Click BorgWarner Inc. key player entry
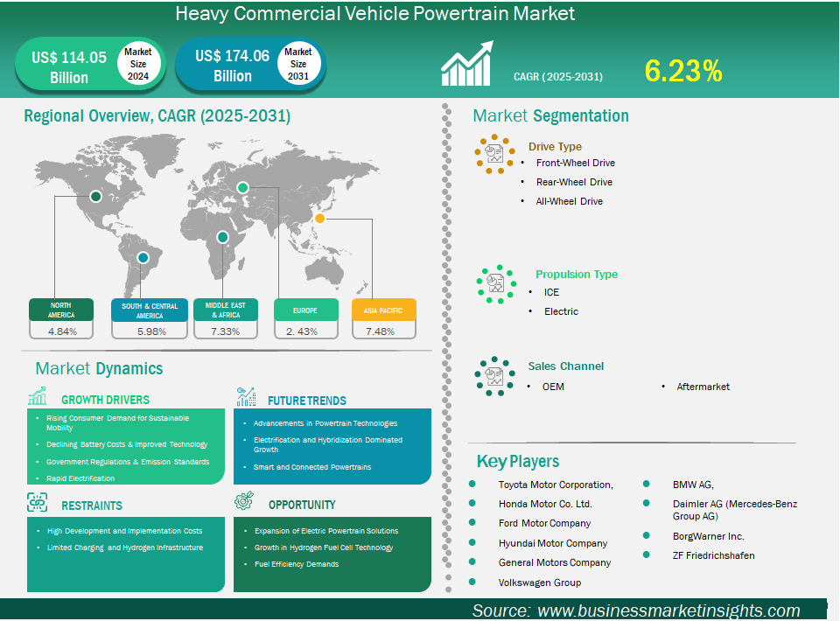 click(x=708, y=536)
